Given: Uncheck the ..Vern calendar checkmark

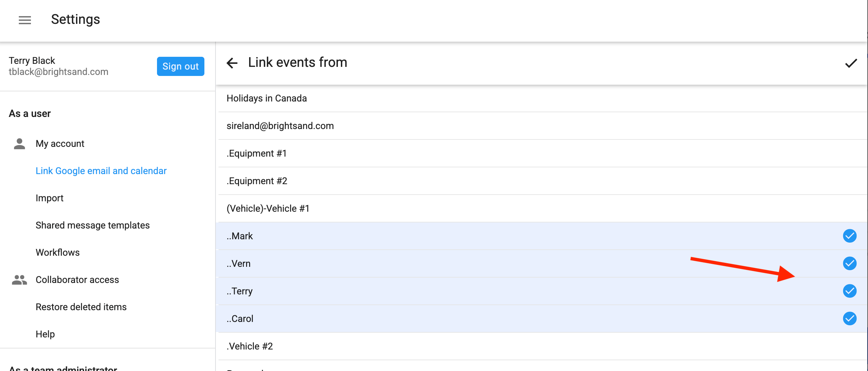Looking at the screenshot, I should (850, 263).
